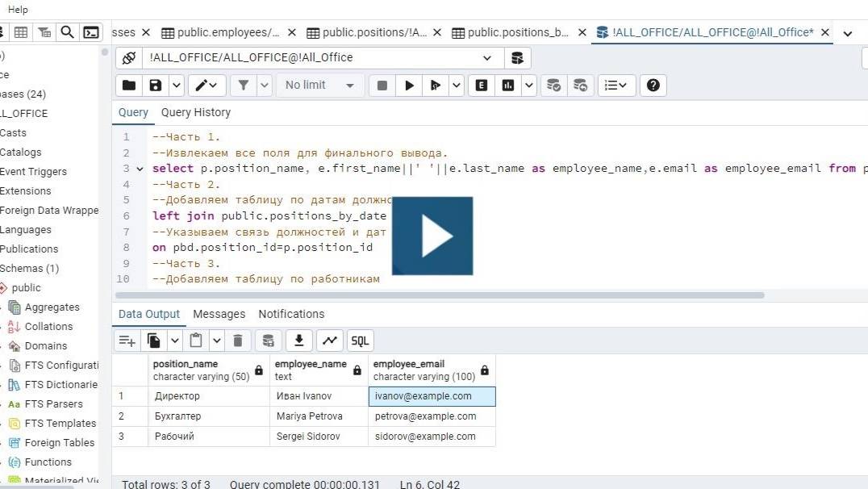
Task: Open the Notifications tab
Action: click(292, 314)
